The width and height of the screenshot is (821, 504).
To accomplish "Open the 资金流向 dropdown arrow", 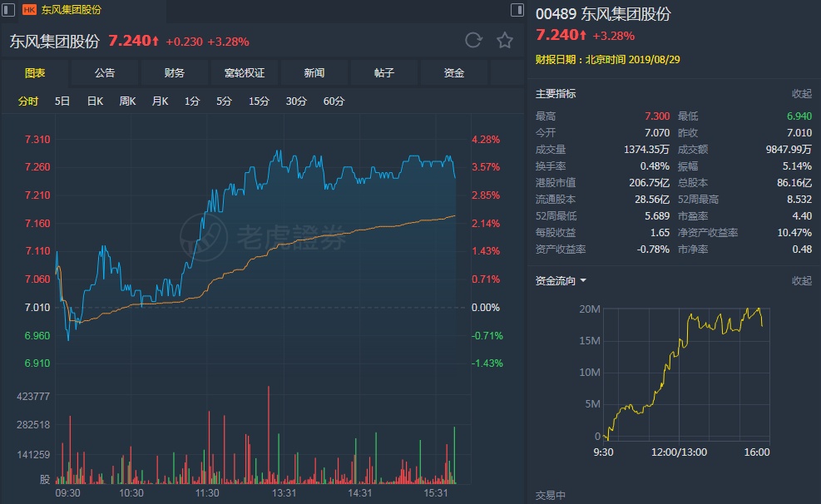I will click(x=583, y=281).
